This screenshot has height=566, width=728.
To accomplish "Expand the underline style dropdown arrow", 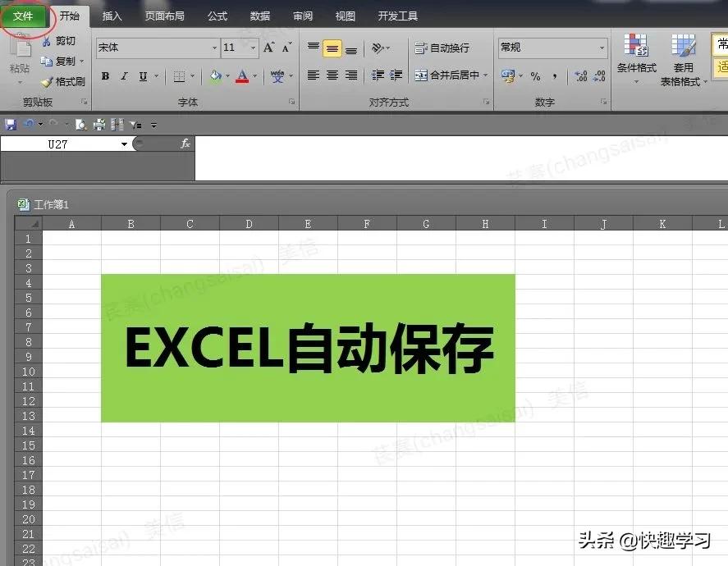I will click(157, 76).
